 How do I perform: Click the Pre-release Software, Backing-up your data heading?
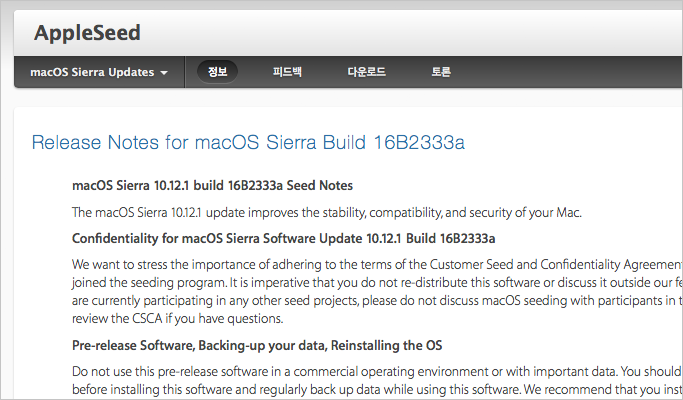(257, 346)
